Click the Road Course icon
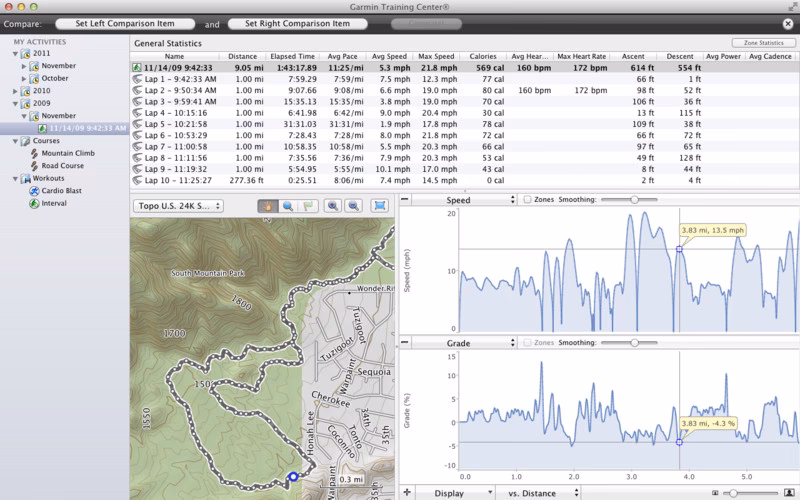 (x=34, y=166)
